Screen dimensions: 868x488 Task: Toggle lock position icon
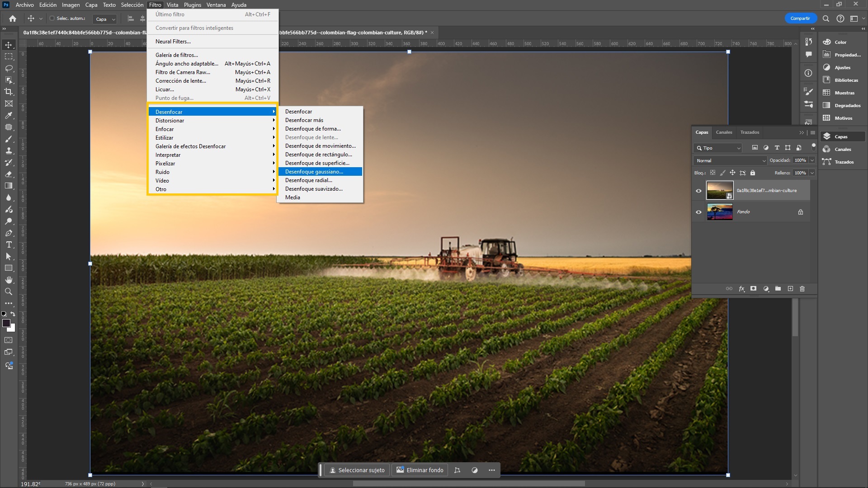pos(733,173)
